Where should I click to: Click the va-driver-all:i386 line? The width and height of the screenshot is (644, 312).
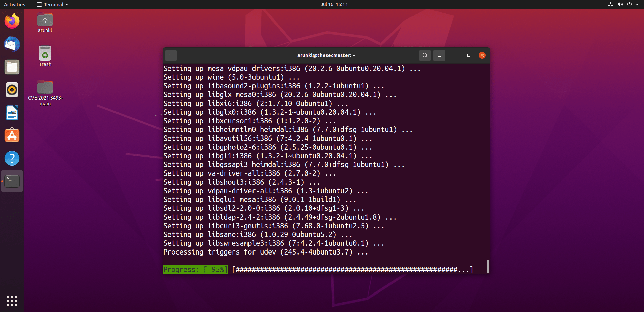[250, 173]
